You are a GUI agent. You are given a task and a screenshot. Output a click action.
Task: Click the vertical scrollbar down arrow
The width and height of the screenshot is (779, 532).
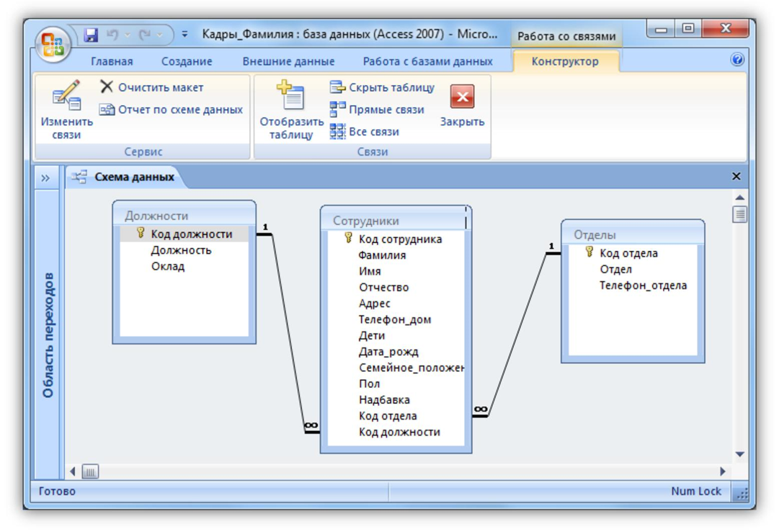click(x=739, y=454)
